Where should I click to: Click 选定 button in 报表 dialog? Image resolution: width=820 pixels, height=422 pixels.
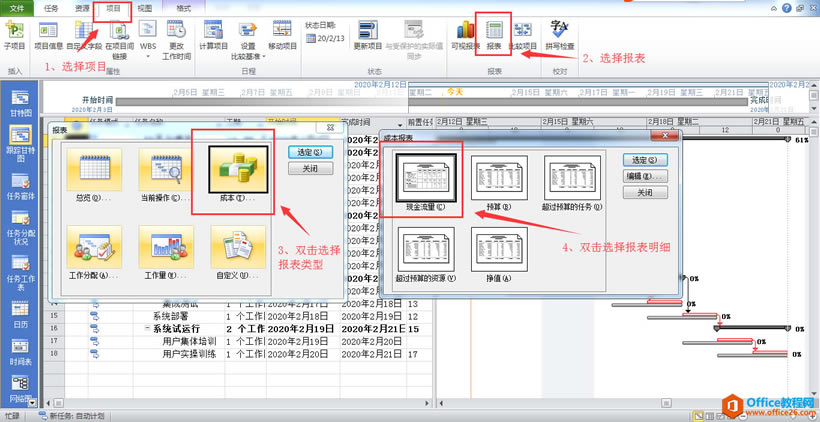click(x=310, y=152)
